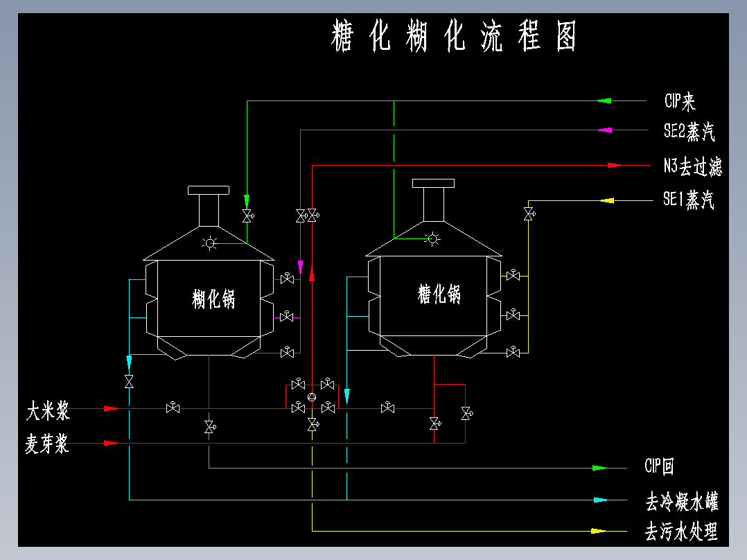The image size is (747, 560).
Task: Click the 大米浆 inlet label
Action: (x=48, y=410)
